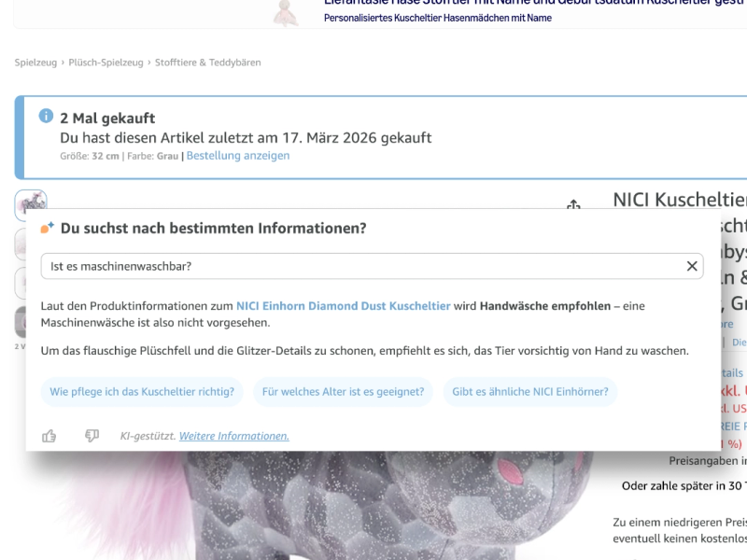747x560 pixels.
Task: Click the thumbs up feedback icon
Action: (x=49, y=436)
